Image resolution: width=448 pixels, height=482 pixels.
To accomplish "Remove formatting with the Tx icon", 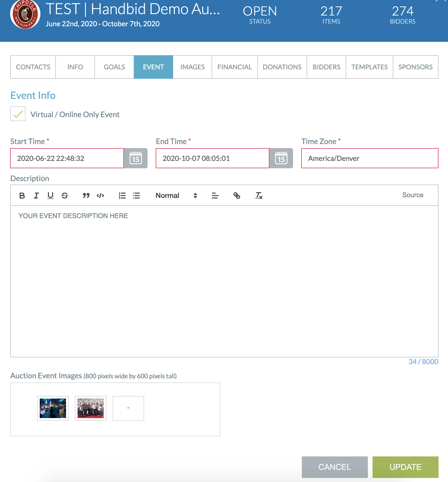I will [x=259, y=195].
